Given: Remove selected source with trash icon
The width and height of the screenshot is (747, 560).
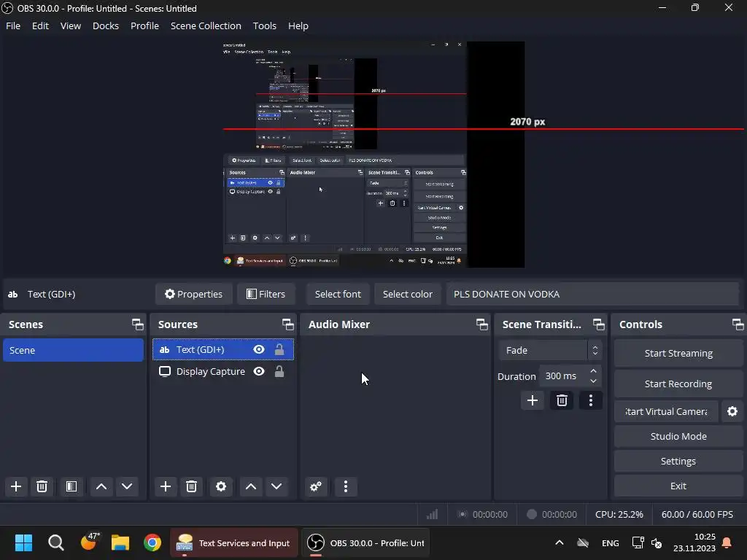Looking at the screenshot, I should 192,486.
